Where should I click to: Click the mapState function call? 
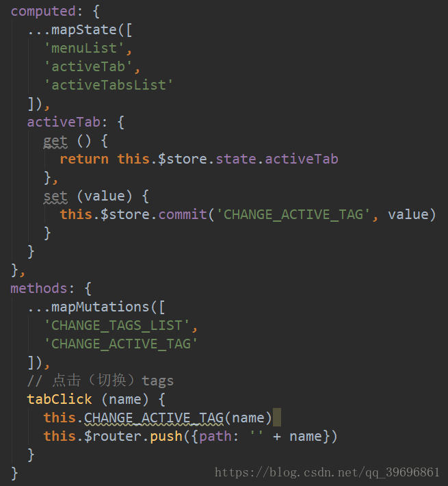tap(84, 30)
